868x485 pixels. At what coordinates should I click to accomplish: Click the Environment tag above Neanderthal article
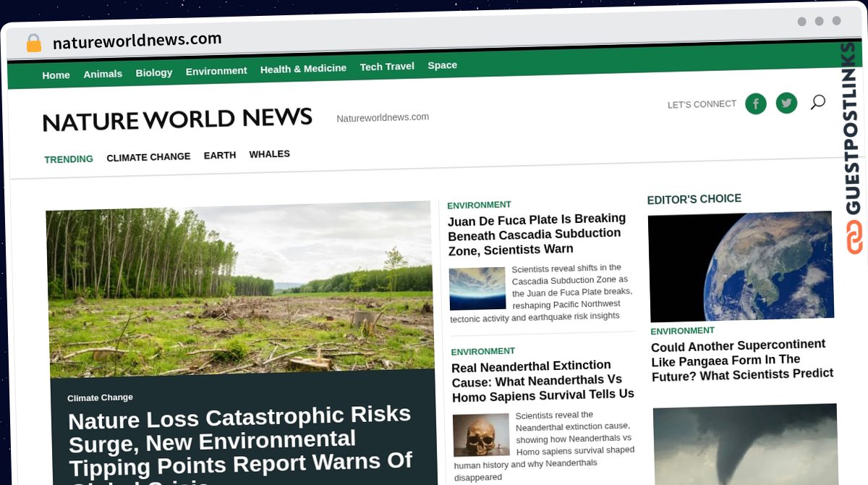coord(483,352)
